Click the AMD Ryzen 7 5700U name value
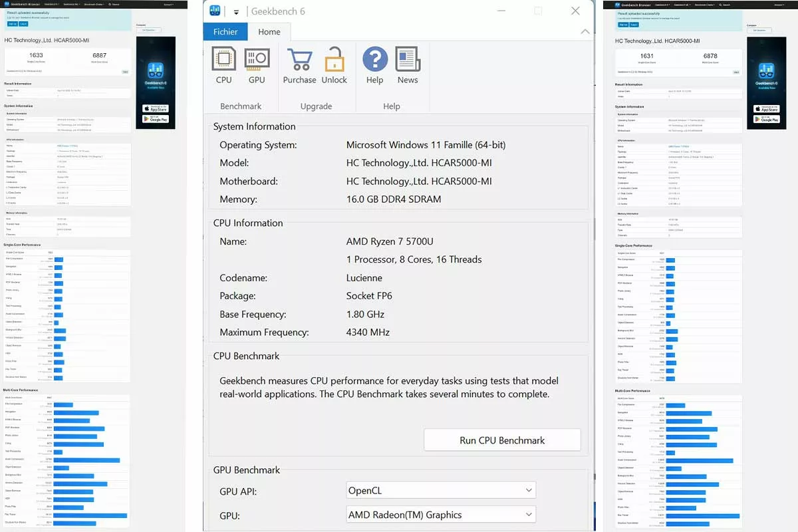 (x=390, y=241)
